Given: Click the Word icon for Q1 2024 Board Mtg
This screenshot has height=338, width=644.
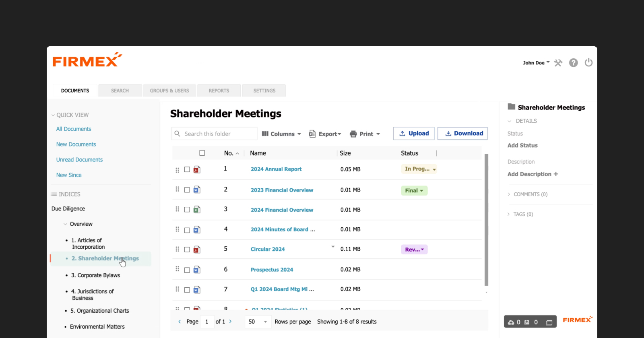Looking at the screenshot, I should 197,290.
